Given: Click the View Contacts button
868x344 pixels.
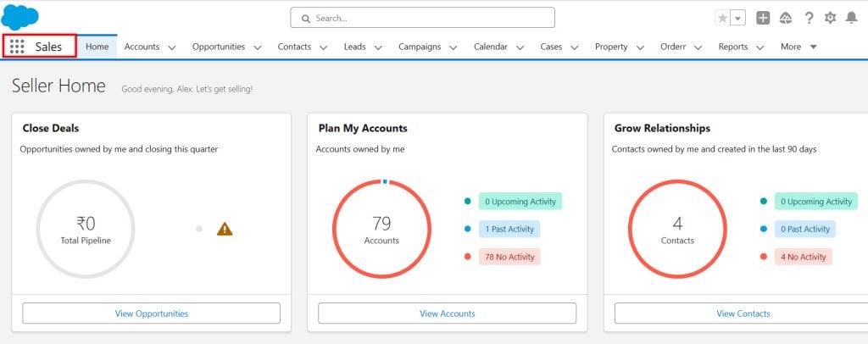Looking at the screenshot, I should pyautogui.click(x=743, y=313).
